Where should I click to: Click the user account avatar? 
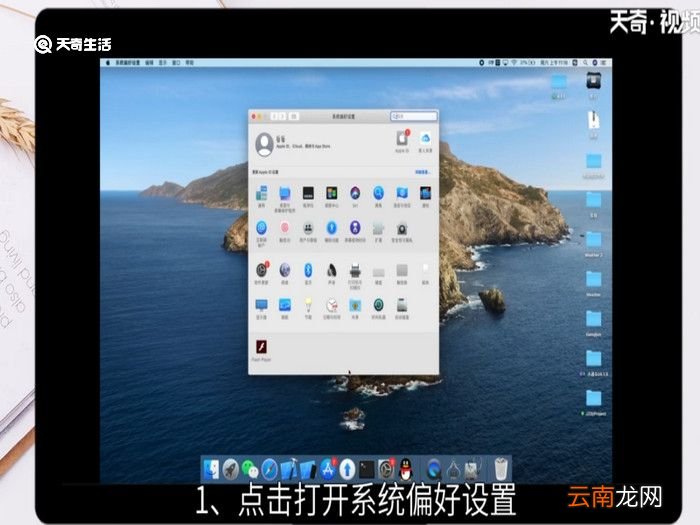pos(264,144)
